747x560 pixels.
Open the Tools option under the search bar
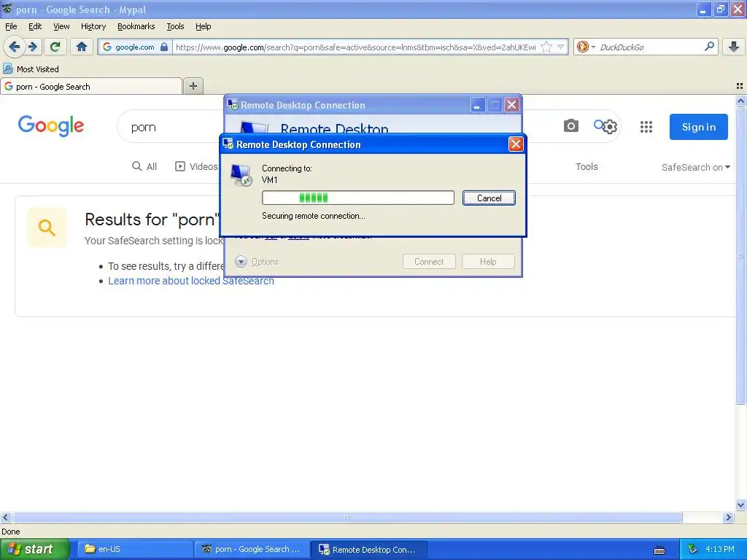(587, 167)
